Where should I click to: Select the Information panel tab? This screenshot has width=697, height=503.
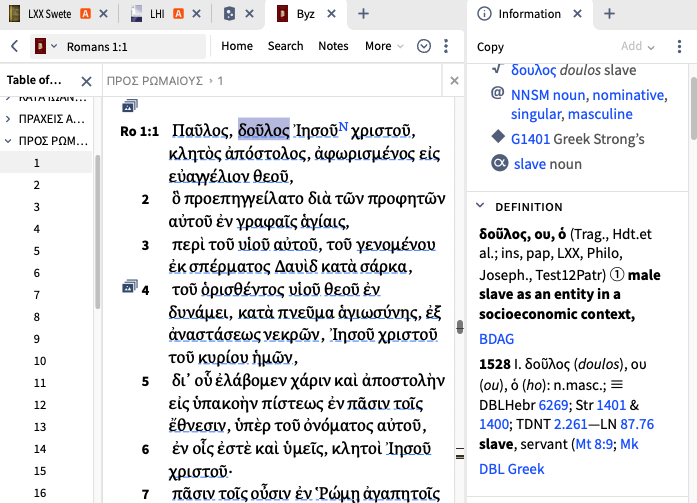pyautogui.click(x=519, y=14)
